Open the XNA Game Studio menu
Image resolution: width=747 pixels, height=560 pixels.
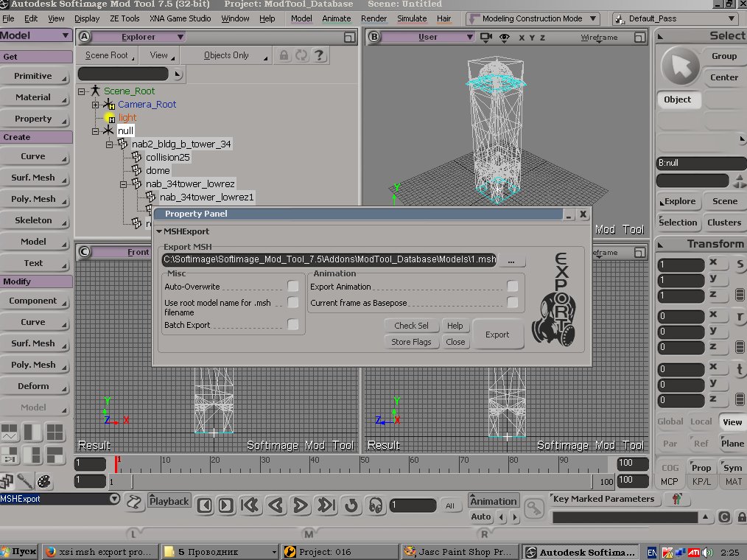[180, 18]
